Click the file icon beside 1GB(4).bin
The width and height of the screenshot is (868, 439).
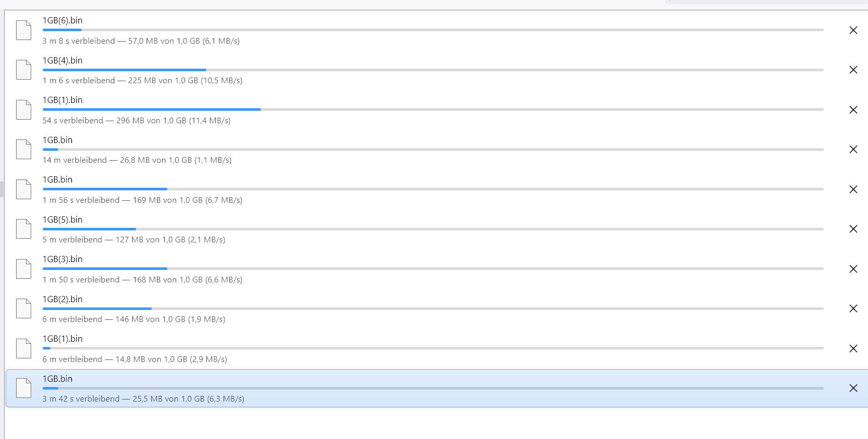coord(23,70)
